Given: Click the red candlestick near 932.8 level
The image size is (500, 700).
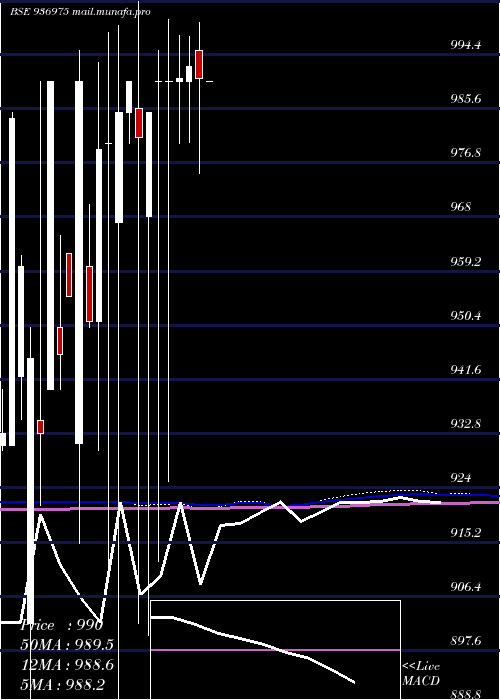Looking at the screenshot, I should tap(41, 427).
